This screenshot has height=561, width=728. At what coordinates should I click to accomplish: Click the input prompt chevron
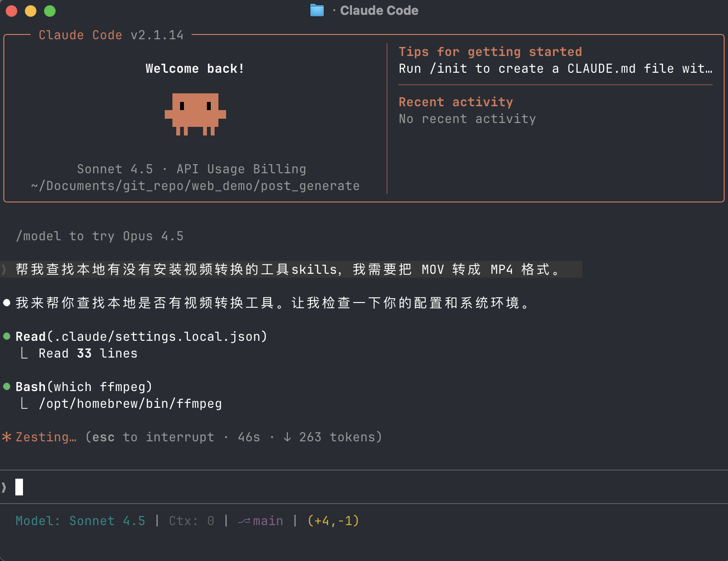pos(4,487)
